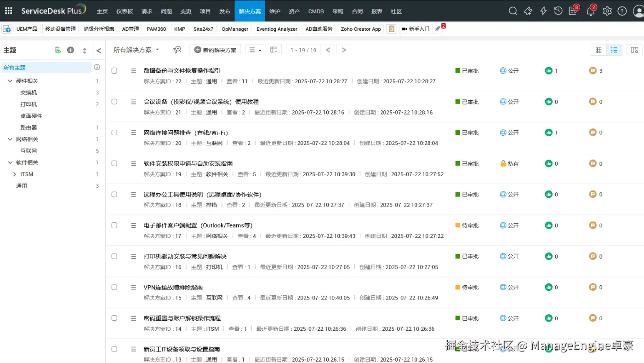Open the quick create ticket icon
Screen dimensions: 644x363
point(528,11)
